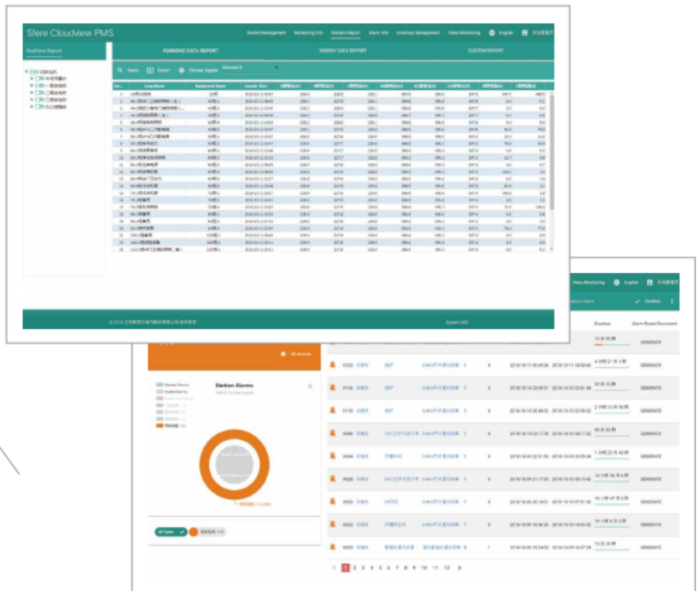
Task: Click the alarm bell icon on row 9034
Action: coord(333,456)
